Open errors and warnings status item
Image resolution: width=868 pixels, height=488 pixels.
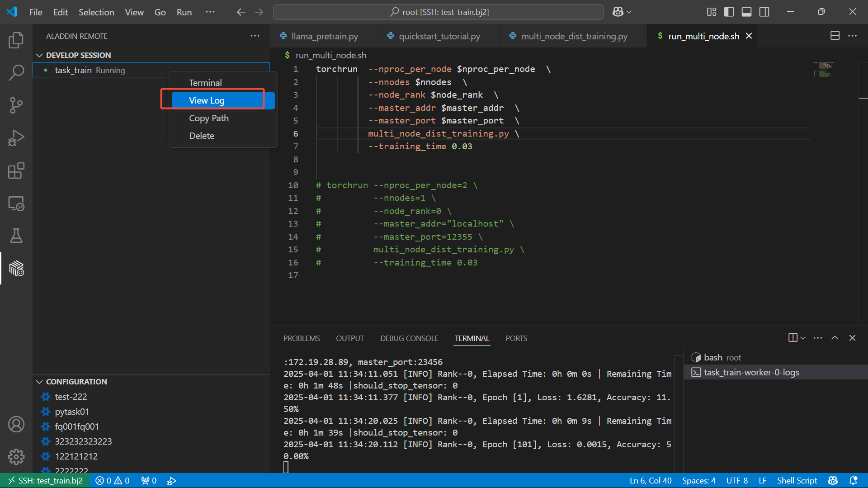pyautogui.click(x=113, y=481)
